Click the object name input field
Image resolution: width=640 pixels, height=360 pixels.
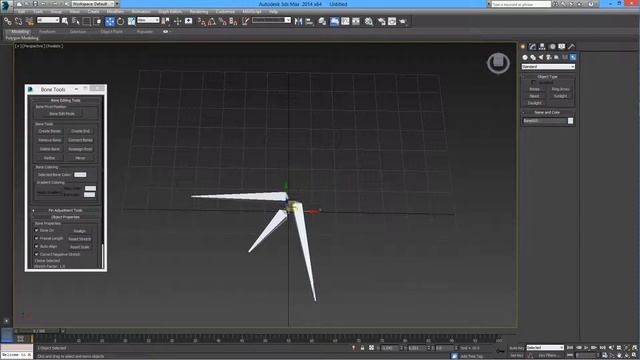[x=544, y=121]
